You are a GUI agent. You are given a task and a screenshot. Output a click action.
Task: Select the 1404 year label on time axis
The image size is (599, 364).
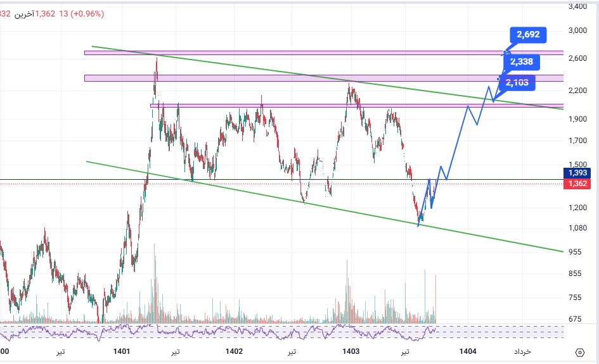(468, 351)
